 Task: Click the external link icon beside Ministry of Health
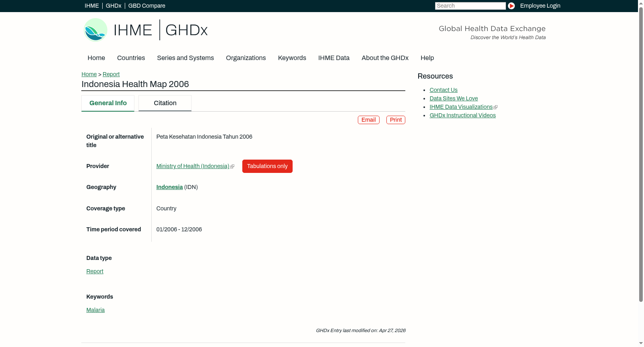coord(232,166)
